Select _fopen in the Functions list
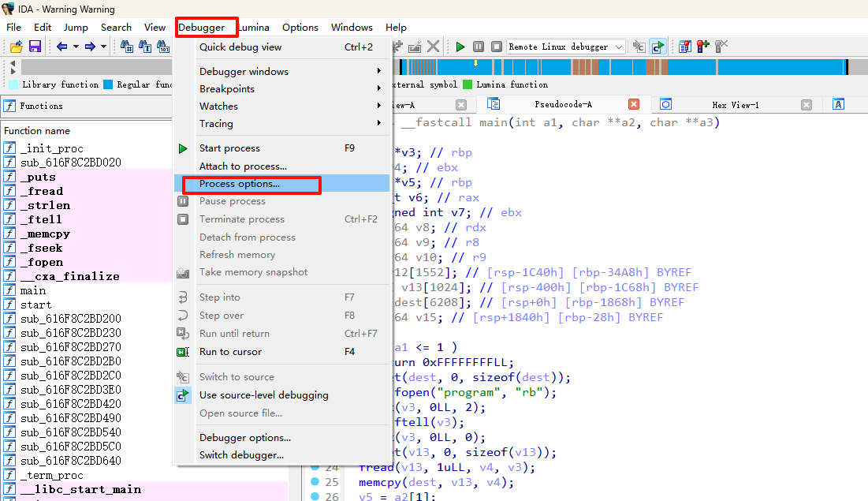 (42, 262)
